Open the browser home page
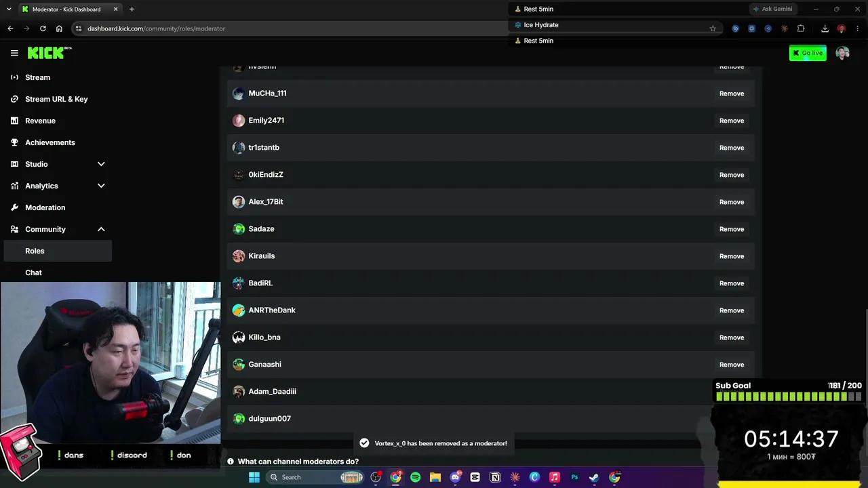Image resolution: width=868 pixels, height=488 pixels. 59,28
